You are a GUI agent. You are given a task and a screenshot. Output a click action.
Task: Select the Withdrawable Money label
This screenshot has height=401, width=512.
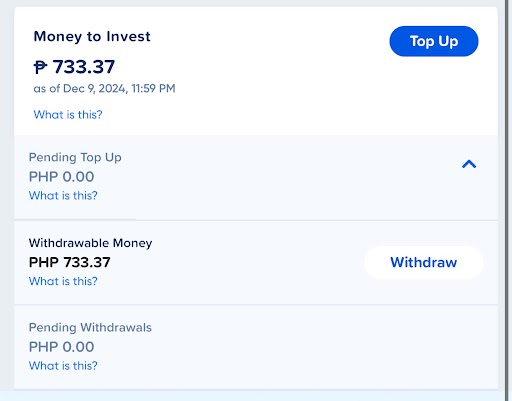90,243
